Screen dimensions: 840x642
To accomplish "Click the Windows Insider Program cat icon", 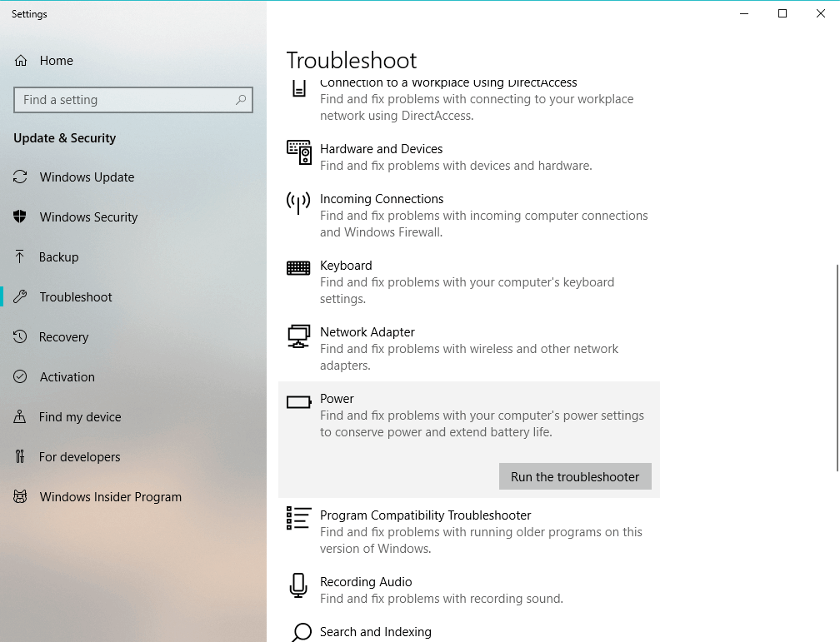I will click(x=20, y=496).
